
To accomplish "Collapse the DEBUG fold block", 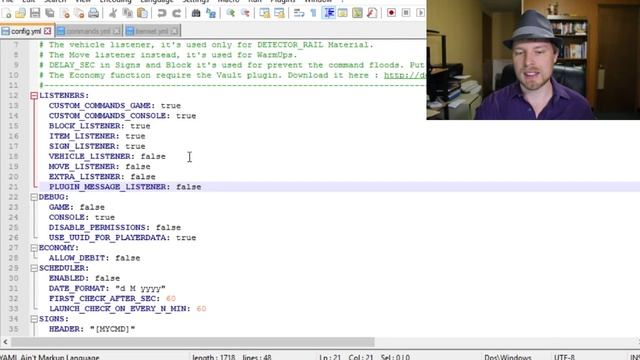I will pos(34,197).
